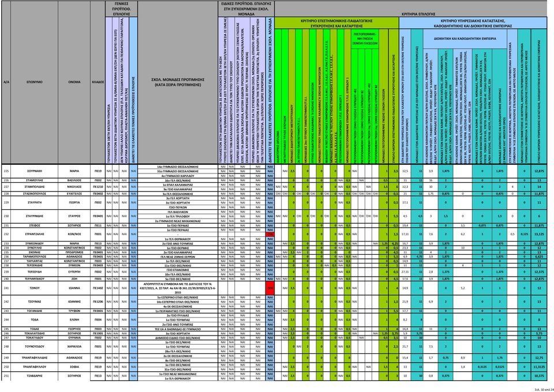
Task: Select the ΟΝΟΜΑ column header
Action: [x=74, y=82]
